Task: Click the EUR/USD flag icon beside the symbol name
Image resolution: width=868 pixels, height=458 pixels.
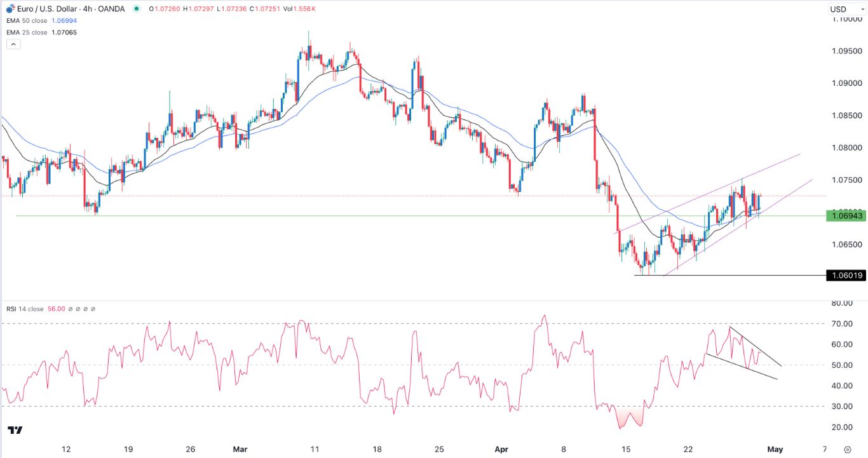Action: tap(8, 9)
